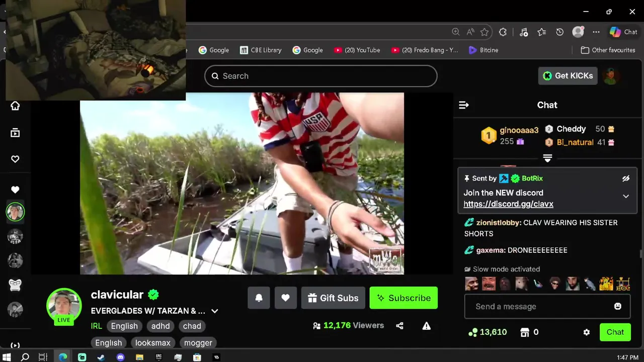Open the CBE Library bookmark
The image size is (644, 362).
click(x=261, y=50)
